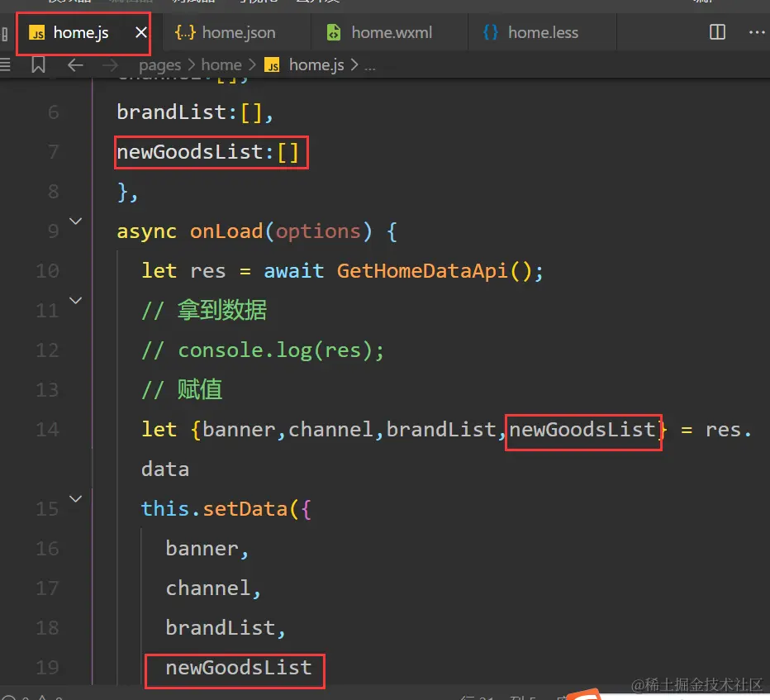Screen dimensions: 770x700
Task: Click the await keyword on line 10
Action: pyautogui.click(x=293, y=271)
